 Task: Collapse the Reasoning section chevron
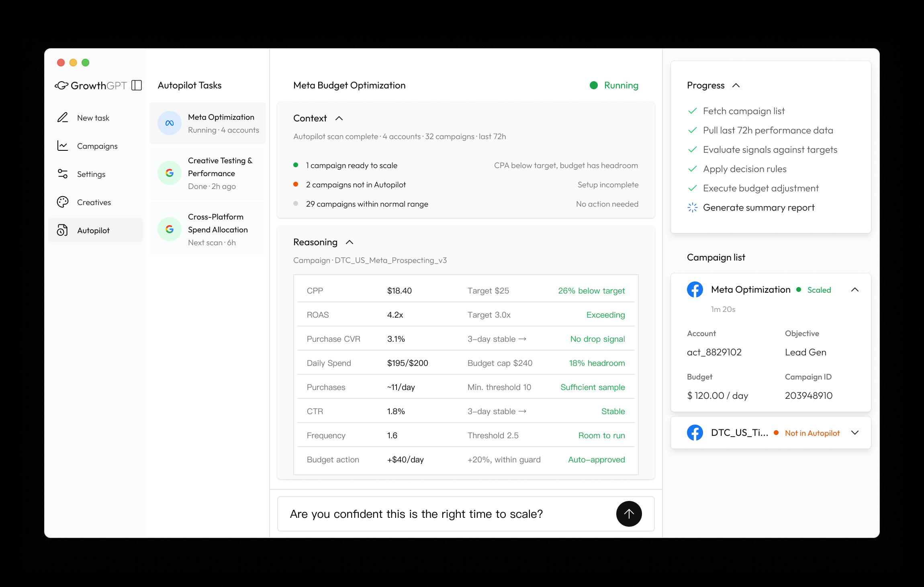click(350, 242)
